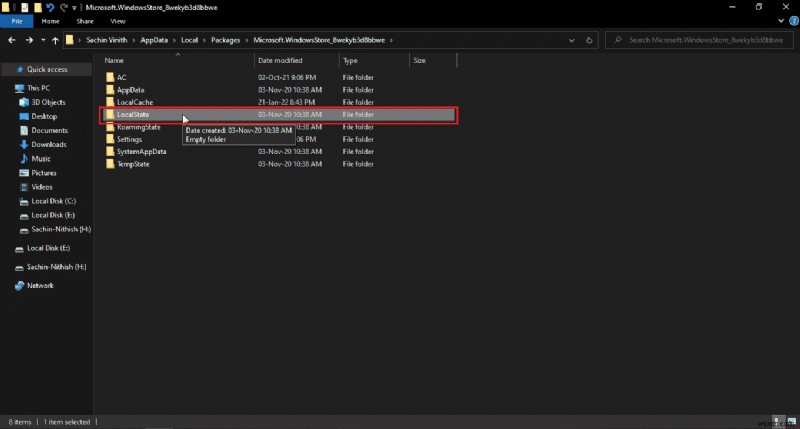Screen dimensions: 800x429
Task: Open the View ribbon tab
Action: click(x=118, y=21)
